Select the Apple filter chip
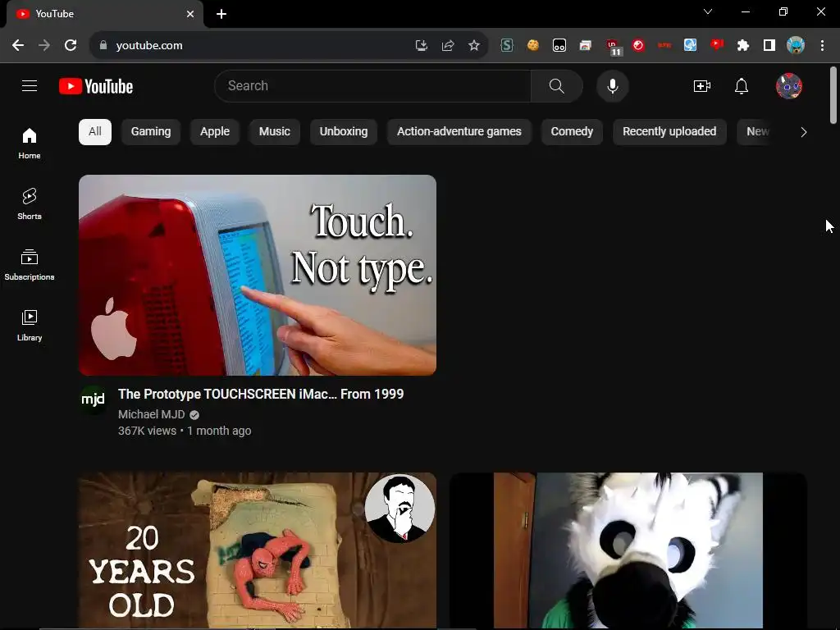Image resolution: width=840 pixels, height=630 pixels. tap(215, 132)
